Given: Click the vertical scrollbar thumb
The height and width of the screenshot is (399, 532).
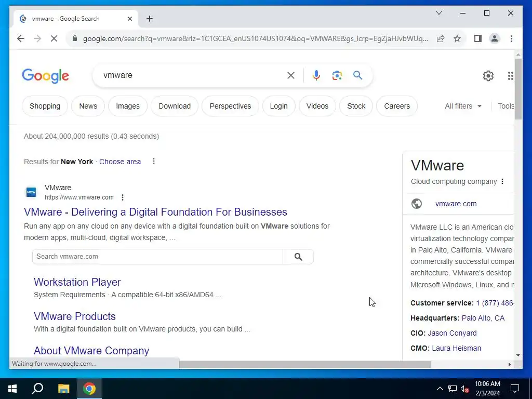Looking at the screenshot, I should click(518, 89).
